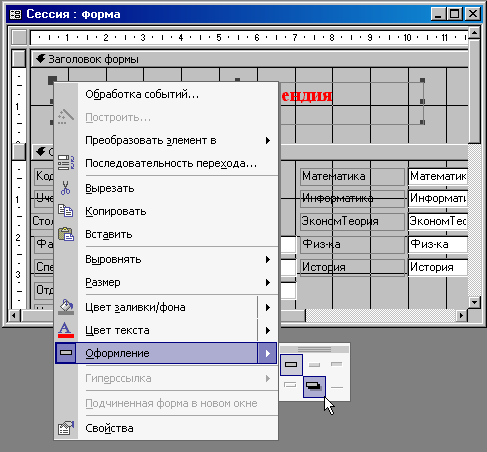Choose Копировать from the context menu
Viewport: 487px width, 452px height.
pos(166,211)
